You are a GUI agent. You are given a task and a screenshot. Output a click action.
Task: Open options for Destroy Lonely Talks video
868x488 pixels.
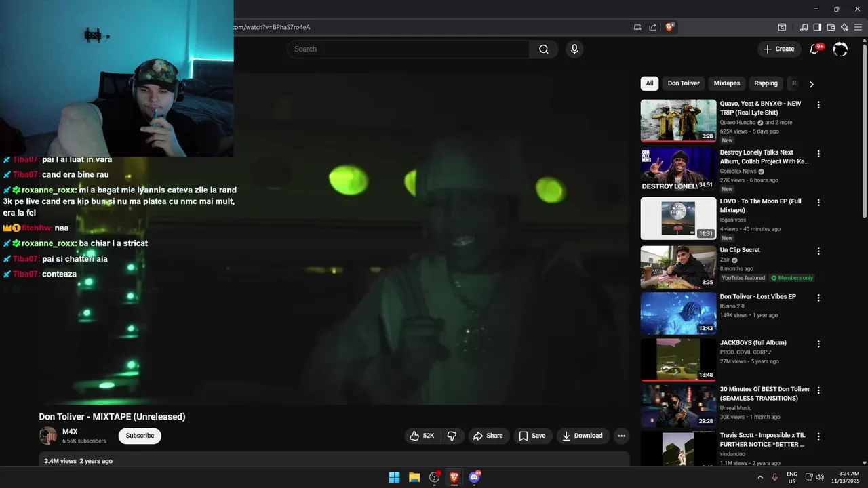point(818,154)
